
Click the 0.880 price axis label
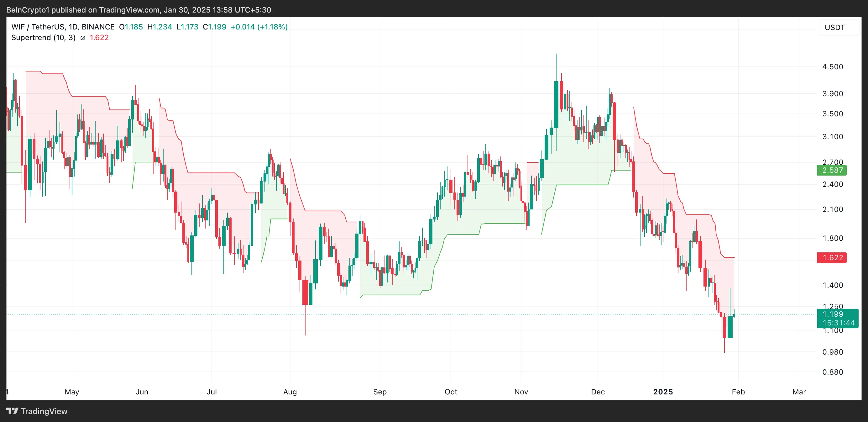(832, 372)
